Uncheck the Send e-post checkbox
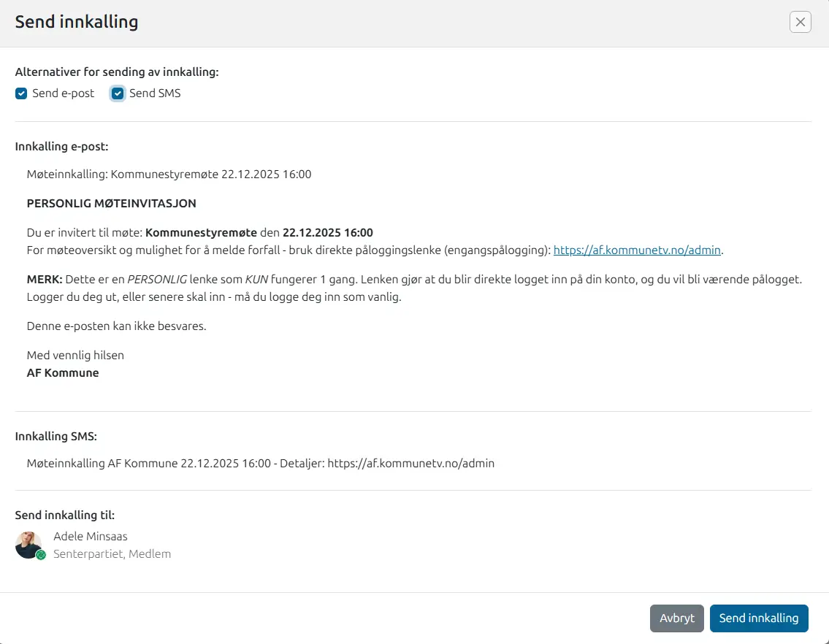This screenshot has height=644, width=829. [x=21, y=93]
